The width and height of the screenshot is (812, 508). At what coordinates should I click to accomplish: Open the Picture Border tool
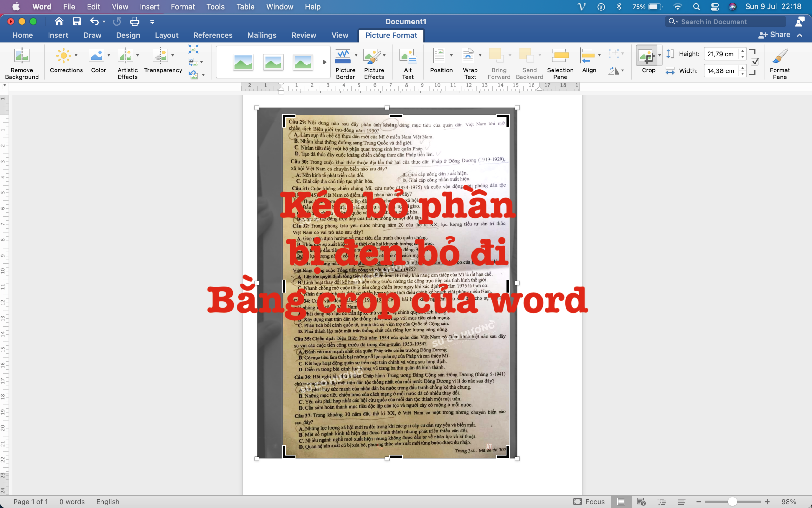click(345, 63)
